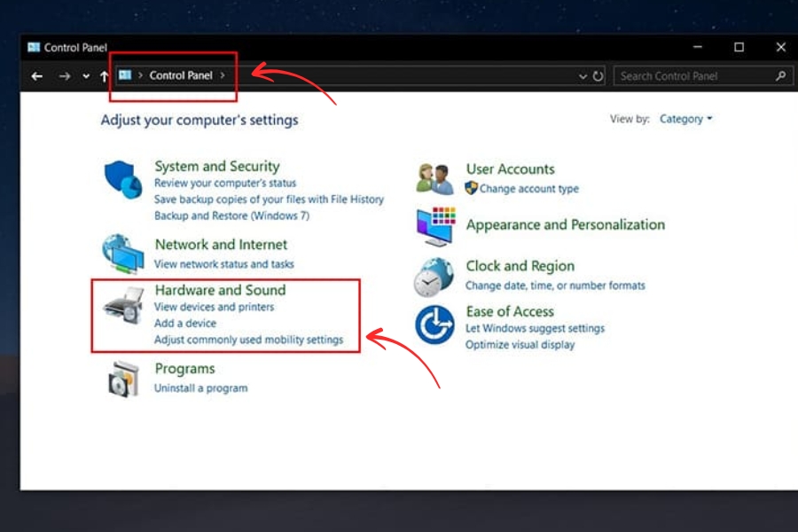Click the User Accounts people icon
The image size is (798, 532).
pos(434,178)
